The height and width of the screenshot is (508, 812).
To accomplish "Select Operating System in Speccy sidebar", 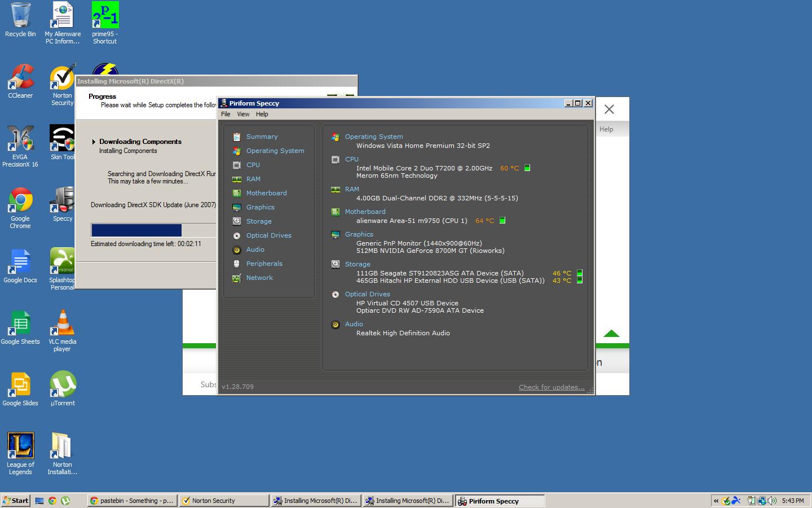I will [x=275, y=151].
